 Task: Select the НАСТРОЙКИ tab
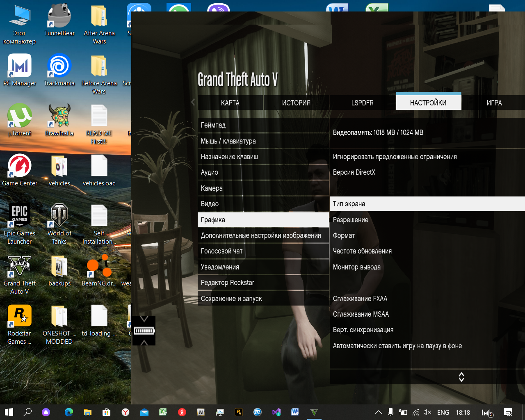coord(429,102)
